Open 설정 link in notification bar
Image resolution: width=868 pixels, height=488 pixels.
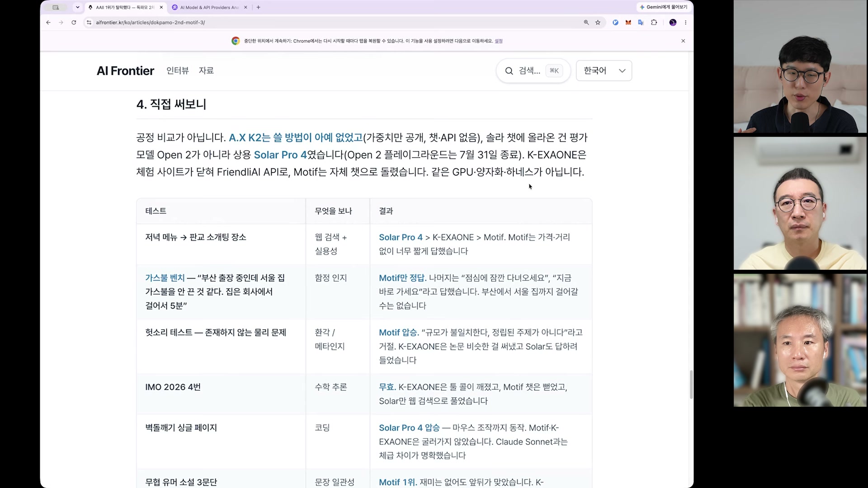[499, 41]
